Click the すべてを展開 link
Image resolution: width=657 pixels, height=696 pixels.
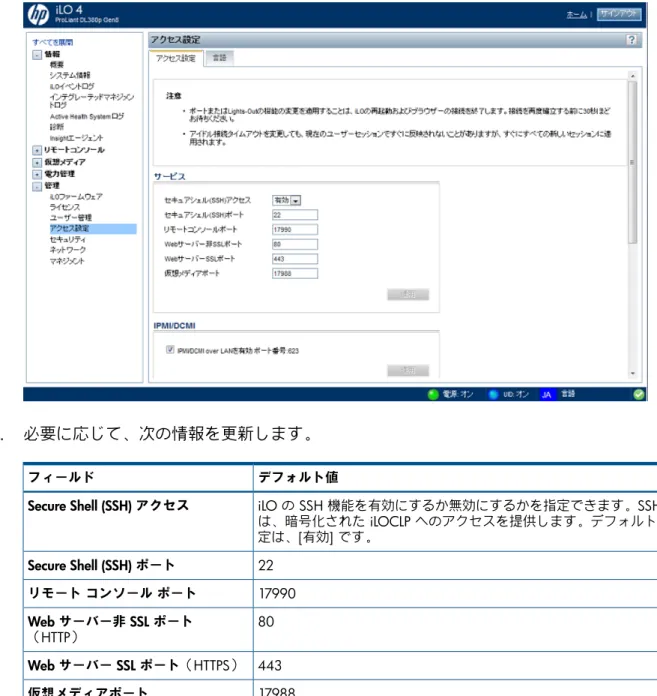(53, 42)
